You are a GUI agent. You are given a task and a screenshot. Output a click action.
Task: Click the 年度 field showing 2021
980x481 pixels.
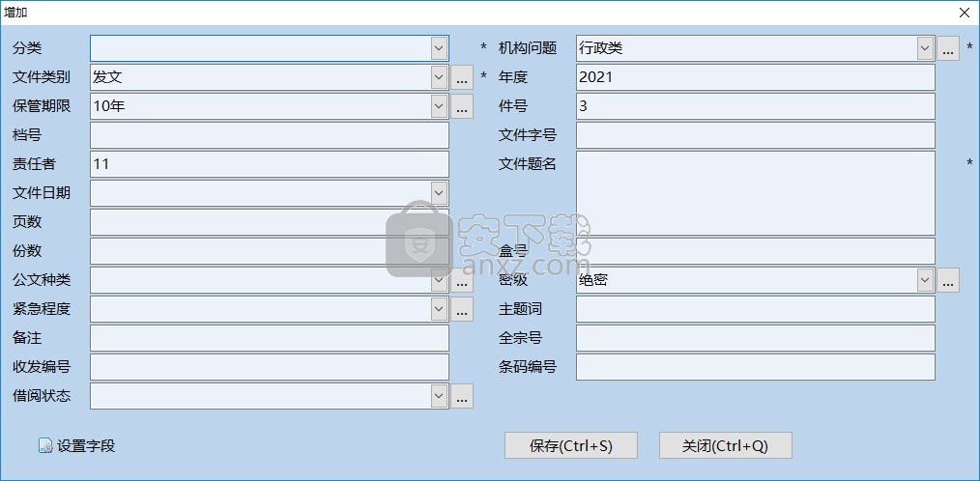tap(756, 77)
